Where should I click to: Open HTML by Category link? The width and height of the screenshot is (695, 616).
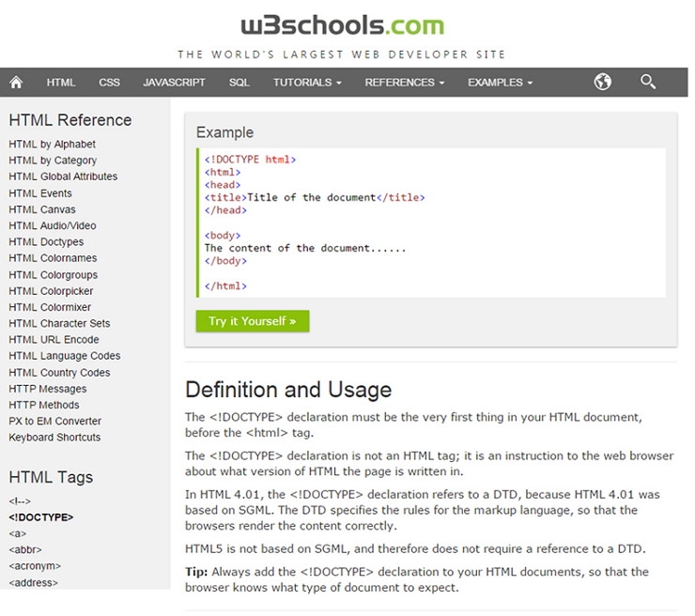coord(53,161)
